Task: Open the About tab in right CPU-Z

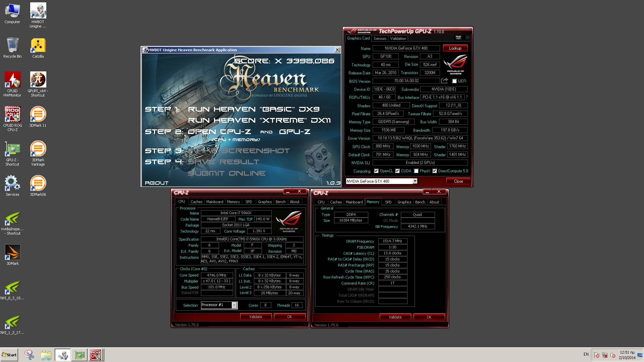Action: [434, 202]
